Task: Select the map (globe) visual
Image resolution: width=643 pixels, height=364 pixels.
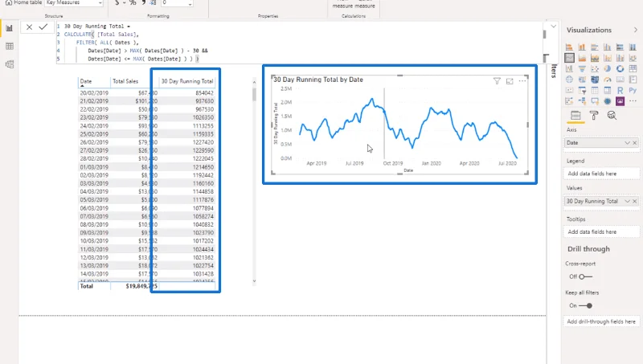Action: click(x=569, y=79)
